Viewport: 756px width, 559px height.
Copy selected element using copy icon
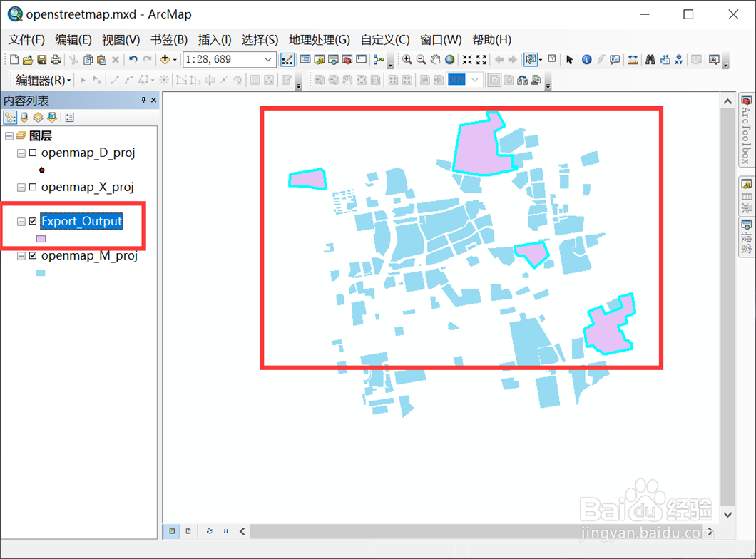(88, 60)
